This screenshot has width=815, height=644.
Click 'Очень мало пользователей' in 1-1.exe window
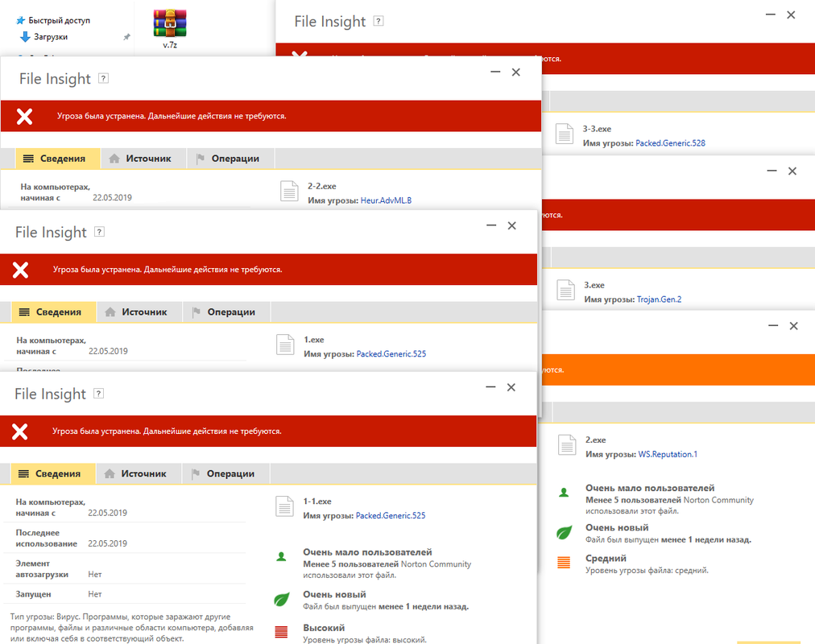click(x=367, y=552)
